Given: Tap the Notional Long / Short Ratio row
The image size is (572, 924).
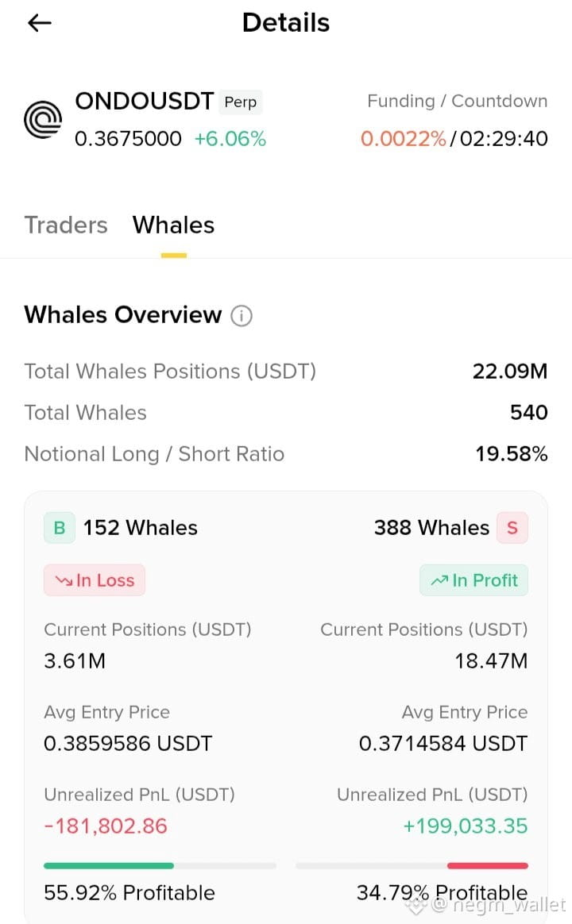Looking at the screenshot, I should (x=286, y=454).
